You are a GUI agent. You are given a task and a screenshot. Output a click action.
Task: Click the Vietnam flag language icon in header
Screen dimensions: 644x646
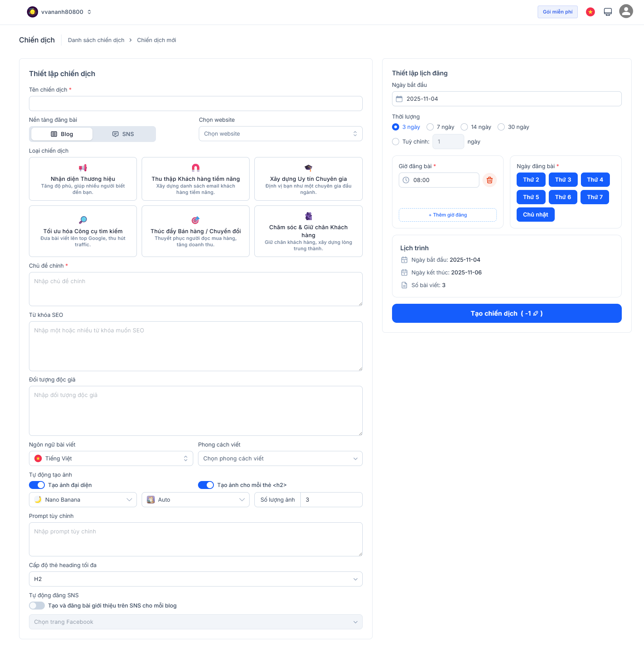coord(590,12)
